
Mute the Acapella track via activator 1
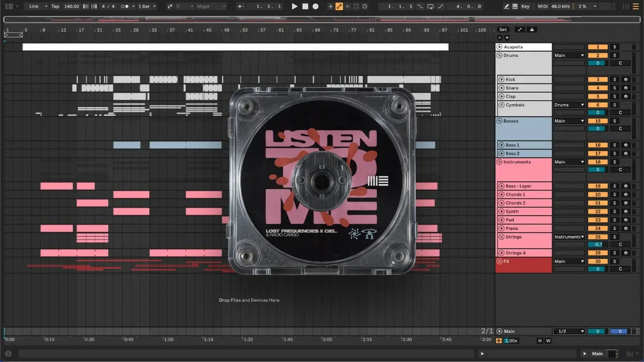click(x=597, y=47)
